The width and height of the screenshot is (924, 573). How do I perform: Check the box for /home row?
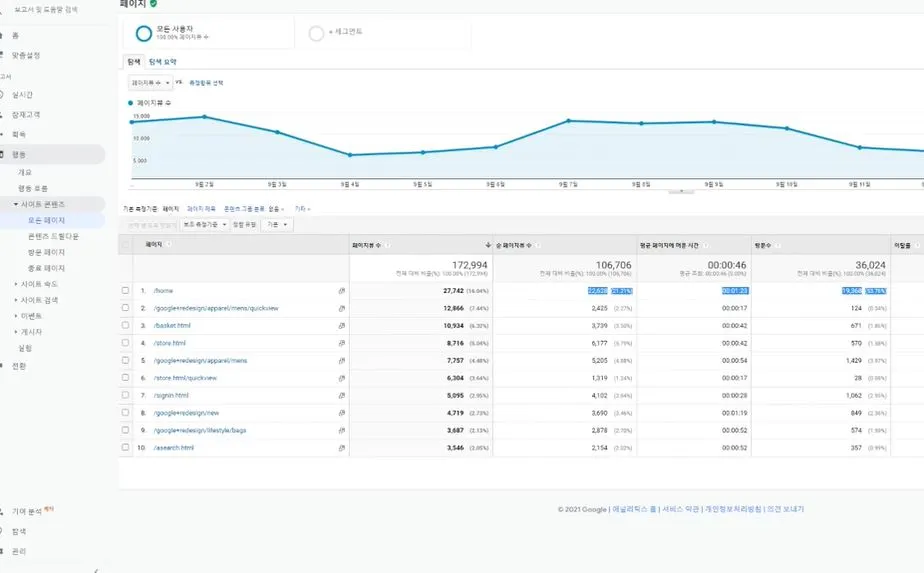coord(126,291)
